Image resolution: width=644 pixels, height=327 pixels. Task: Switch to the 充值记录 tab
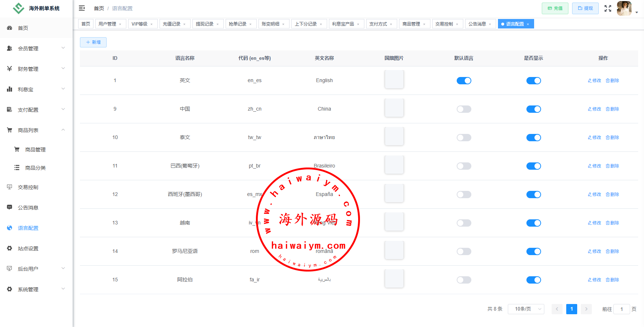click(172, 24)
